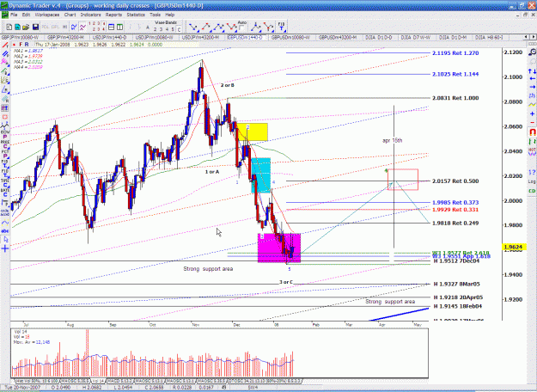Select the red trend line tool
The width and height of the screenshot is (537, 392).
(x=5, y=45)
